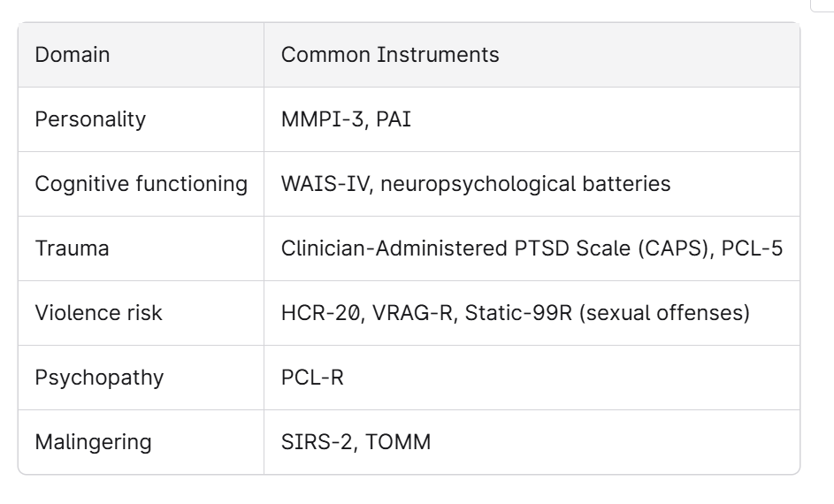The width and height of the screenshot is (834, 504).
Task: Select the Personality row label
Action: (x=90, y=119)
